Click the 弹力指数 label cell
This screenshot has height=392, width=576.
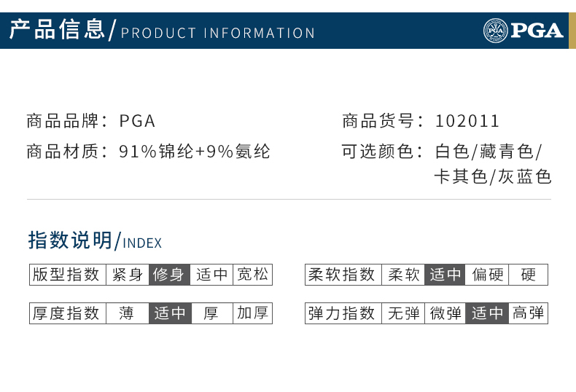(342, 313)
